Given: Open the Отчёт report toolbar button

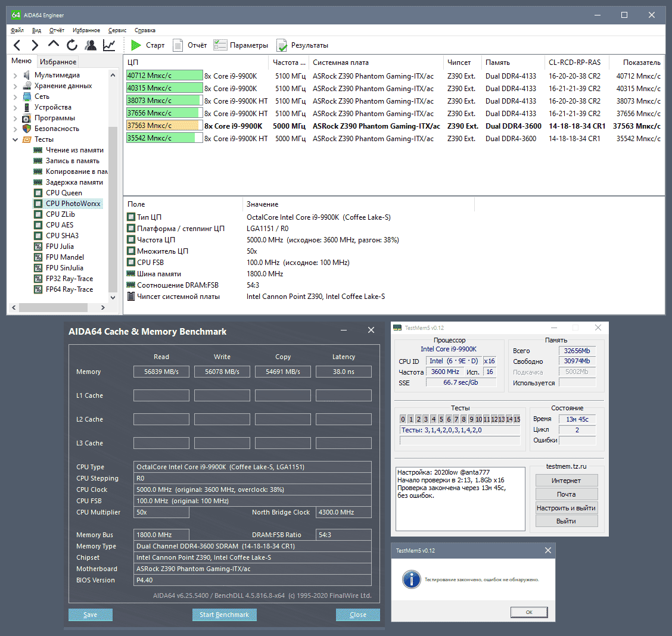Looking at the screenshot, I should click(x=189, y=45).
